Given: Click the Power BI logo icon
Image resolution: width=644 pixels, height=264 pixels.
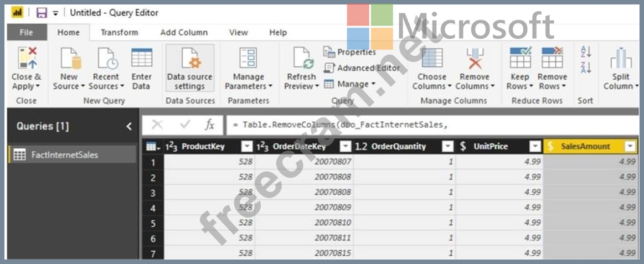Looking at the screenshot, I should tap(17, 13).
